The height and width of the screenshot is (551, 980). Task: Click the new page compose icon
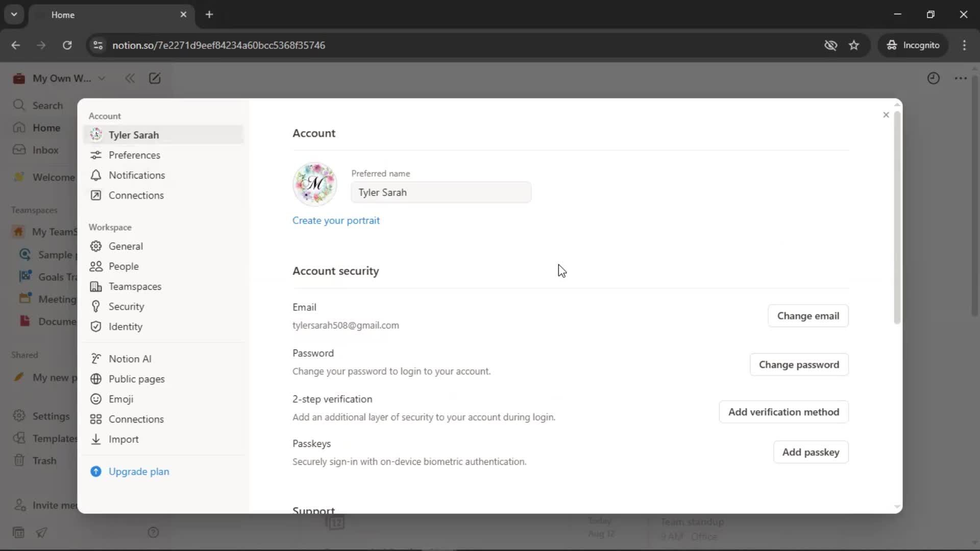(x=155, y=78)
